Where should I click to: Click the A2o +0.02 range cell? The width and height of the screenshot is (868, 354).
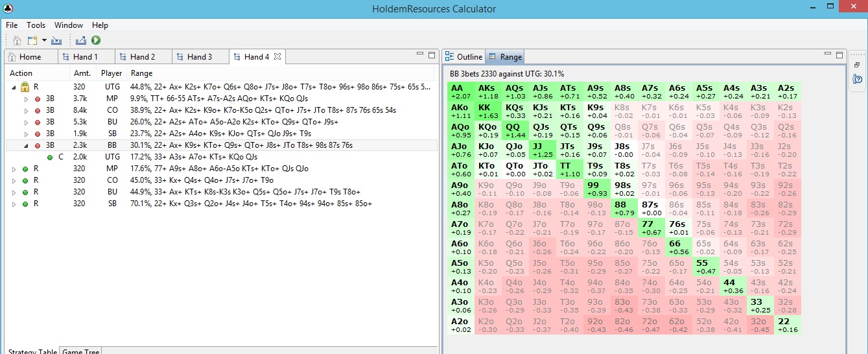pos(462,325)
